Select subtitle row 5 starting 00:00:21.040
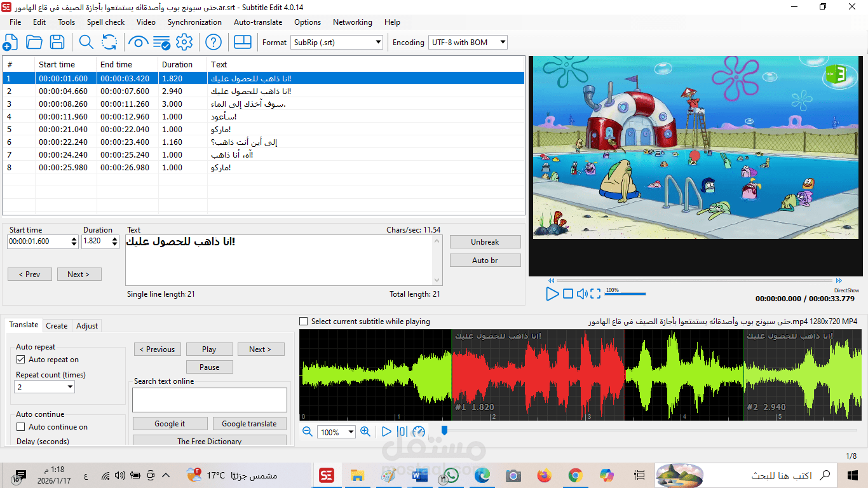Viewport: 868px width, 488px height. click(x=263, y=129)
